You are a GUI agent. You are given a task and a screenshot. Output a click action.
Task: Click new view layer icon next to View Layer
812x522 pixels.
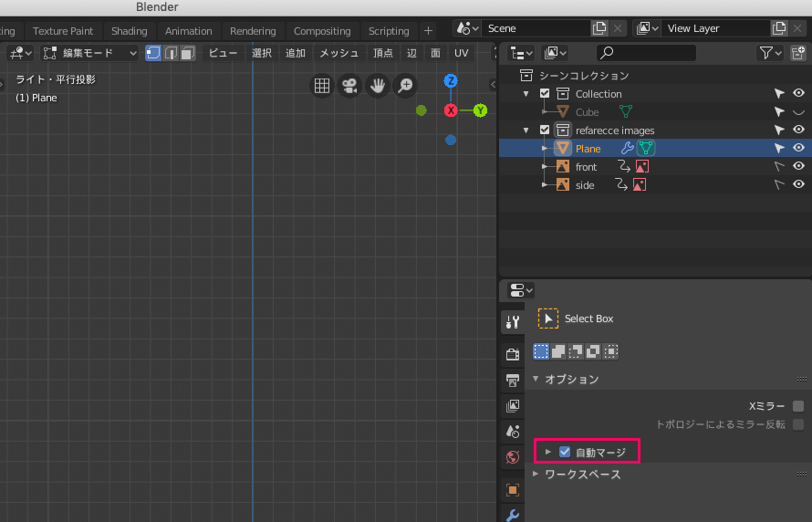[x=779, y=28]
